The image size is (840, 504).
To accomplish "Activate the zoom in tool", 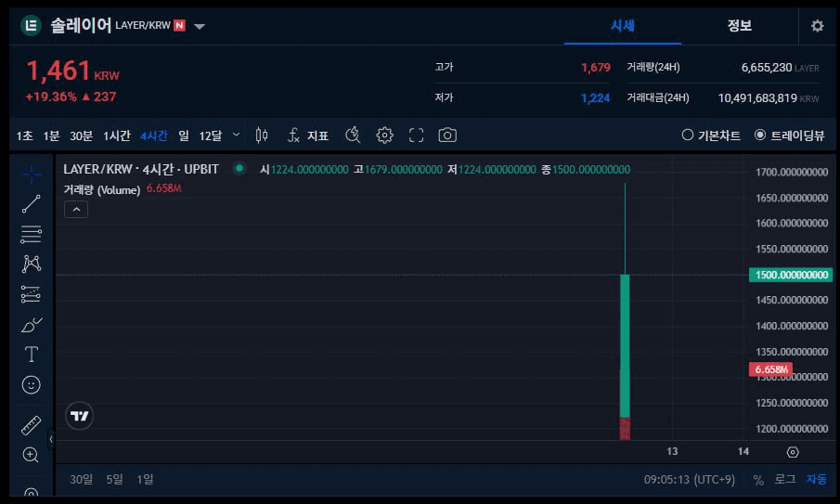I will [31, 455].
